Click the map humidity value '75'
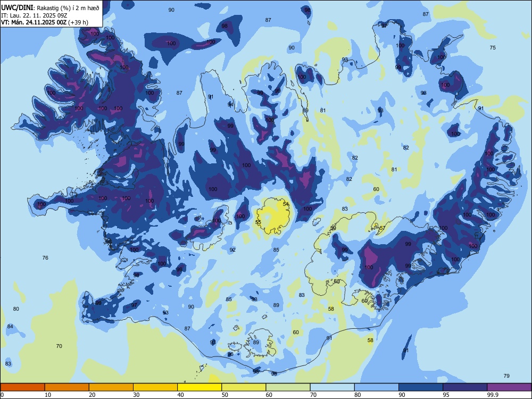The height and width of the screenshot is (399, 532). pyautogui.click(x=493, y=47)
